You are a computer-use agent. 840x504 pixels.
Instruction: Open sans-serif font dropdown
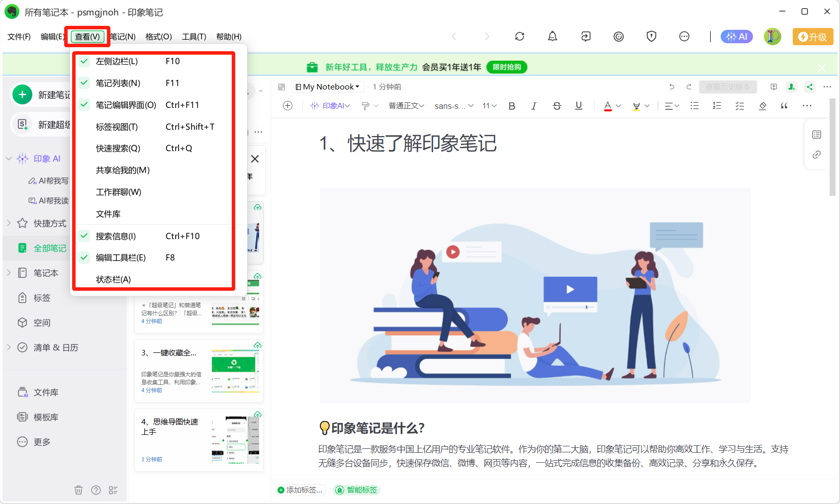tap(454, 106)
